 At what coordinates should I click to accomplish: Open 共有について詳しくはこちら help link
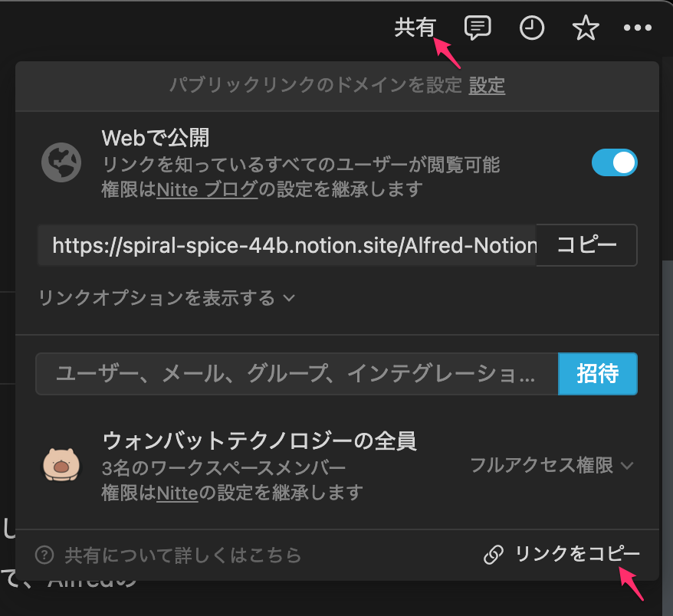[x=183, y=555]
